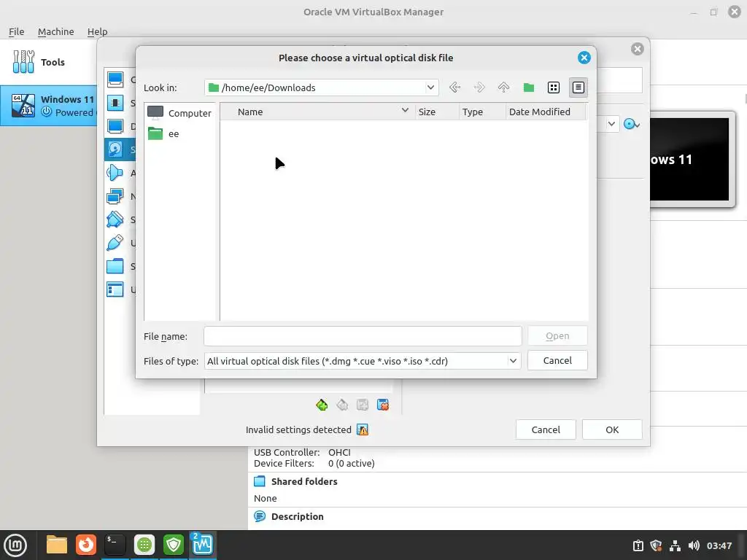Switch to VirtualBox taskbar window
Image resolution: width=747 pixels, height=560 pixels.
tap(203, 545)
